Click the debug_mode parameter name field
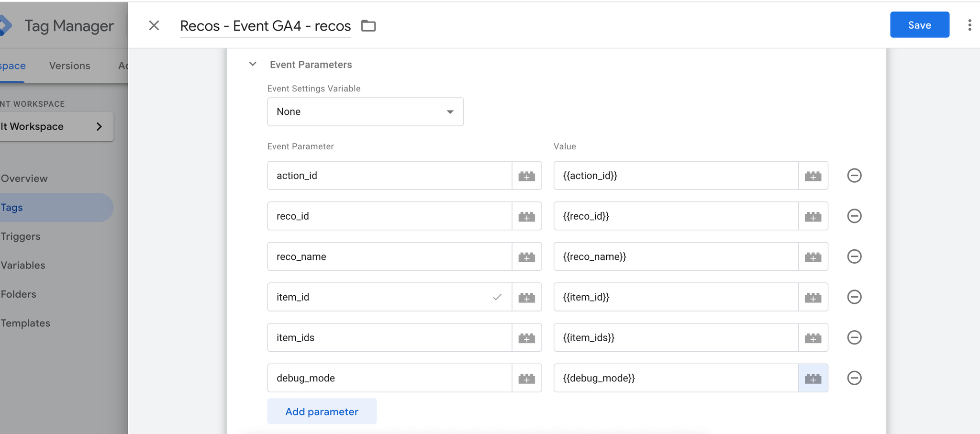The width and height of the screenshot is (980, 434). (390, 378)
